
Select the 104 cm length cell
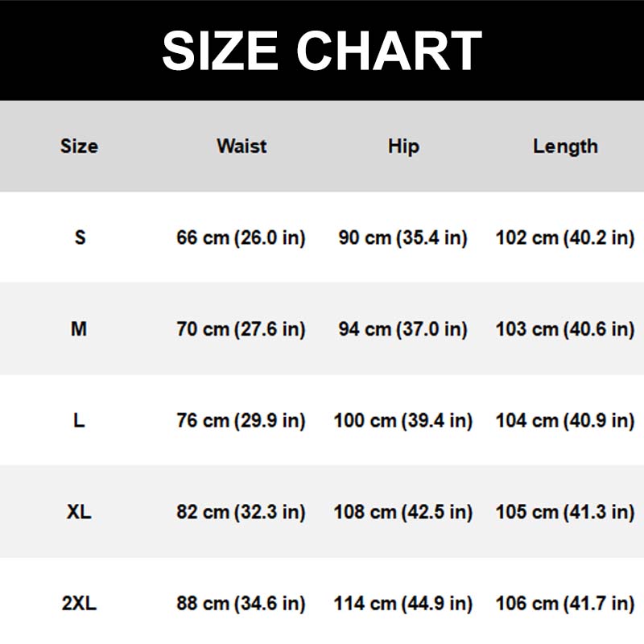pos(565,420)
